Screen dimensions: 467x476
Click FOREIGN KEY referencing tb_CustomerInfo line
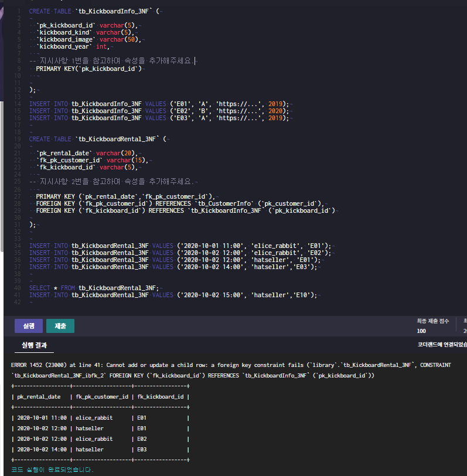tap(180, 203)
